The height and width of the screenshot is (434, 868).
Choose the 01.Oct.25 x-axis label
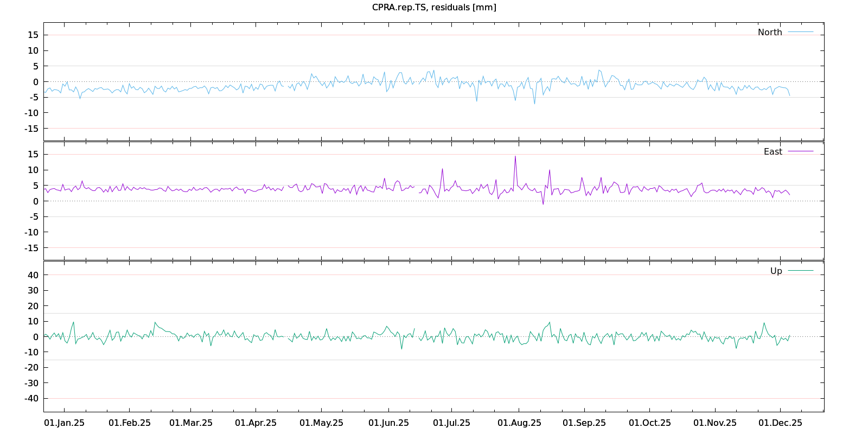(649, 423)
